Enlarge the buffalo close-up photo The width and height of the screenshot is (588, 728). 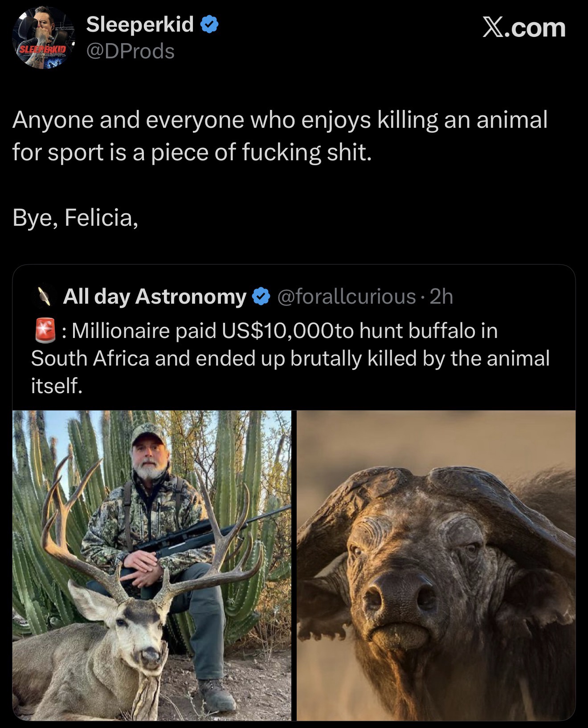click(x=436, y=565)
